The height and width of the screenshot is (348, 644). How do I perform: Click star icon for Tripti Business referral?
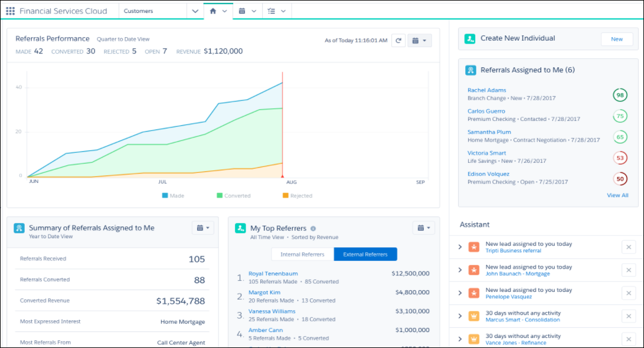[x=474, y=247]
